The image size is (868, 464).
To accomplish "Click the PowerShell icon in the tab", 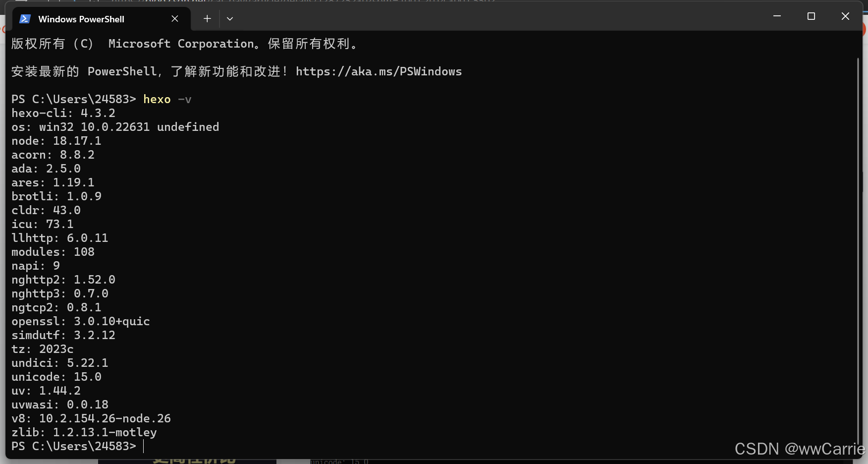I will [x=25, y=19].
